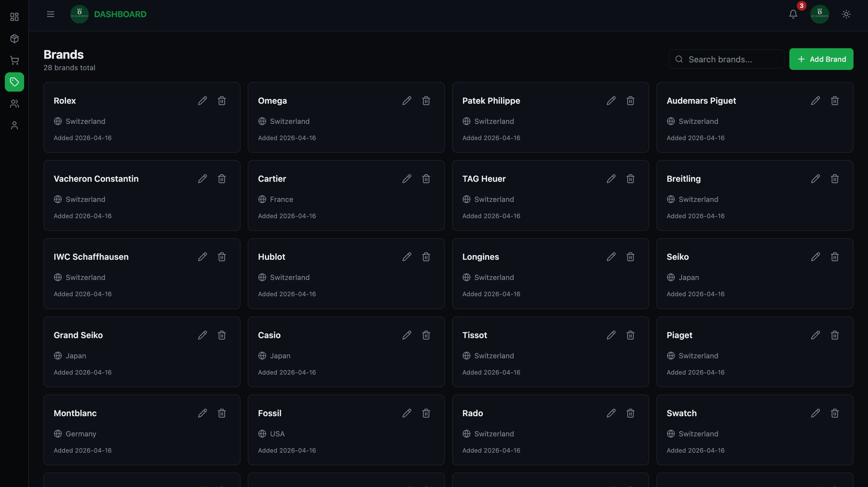Delete the Omega brand with trash icon
This screenshot has height=487, width=868.
(426, 100)
